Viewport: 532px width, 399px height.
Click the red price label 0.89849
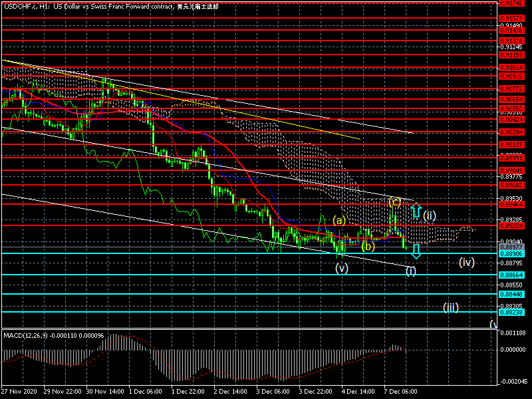[511, 171]
